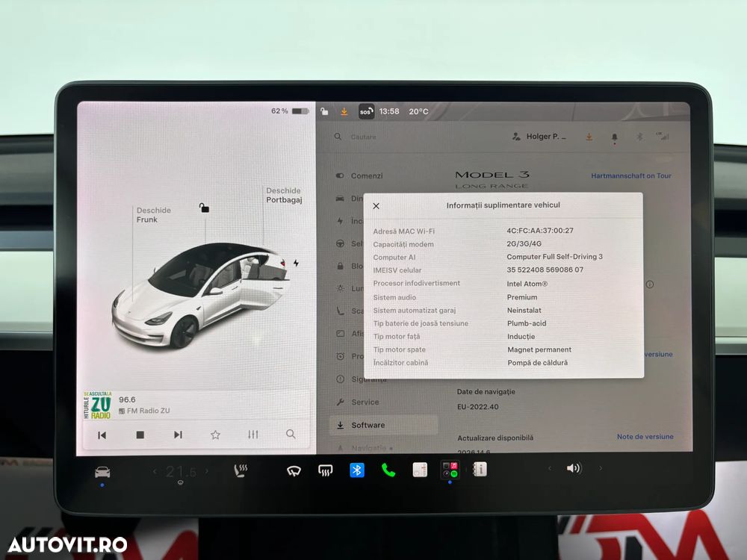Open the Comenzi settings menu
Screen dimensions: 747x560
(x=359, y=175)
